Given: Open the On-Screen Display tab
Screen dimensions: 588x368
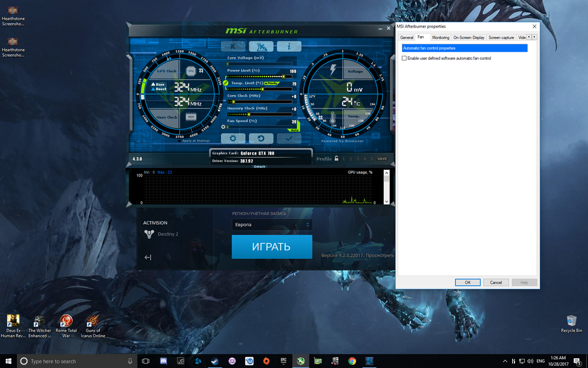Looking at the screenshot, I should pyautogui.click(x=469, y=37).
